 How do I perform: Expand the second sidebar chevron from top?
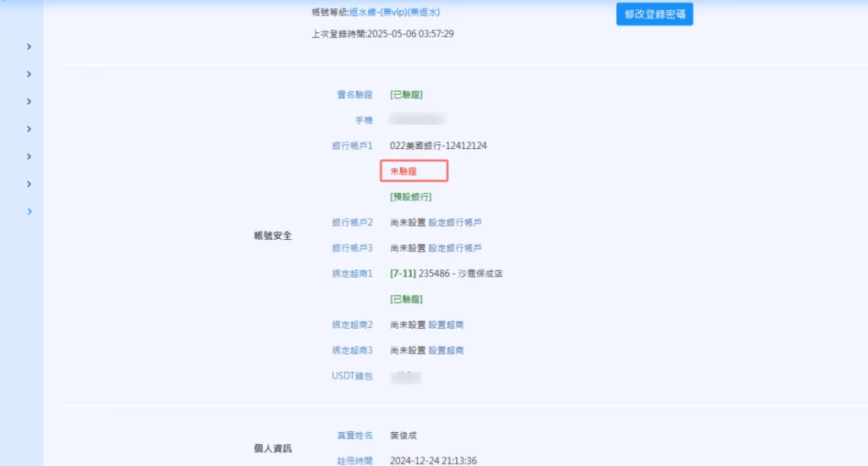coord(29,75)
